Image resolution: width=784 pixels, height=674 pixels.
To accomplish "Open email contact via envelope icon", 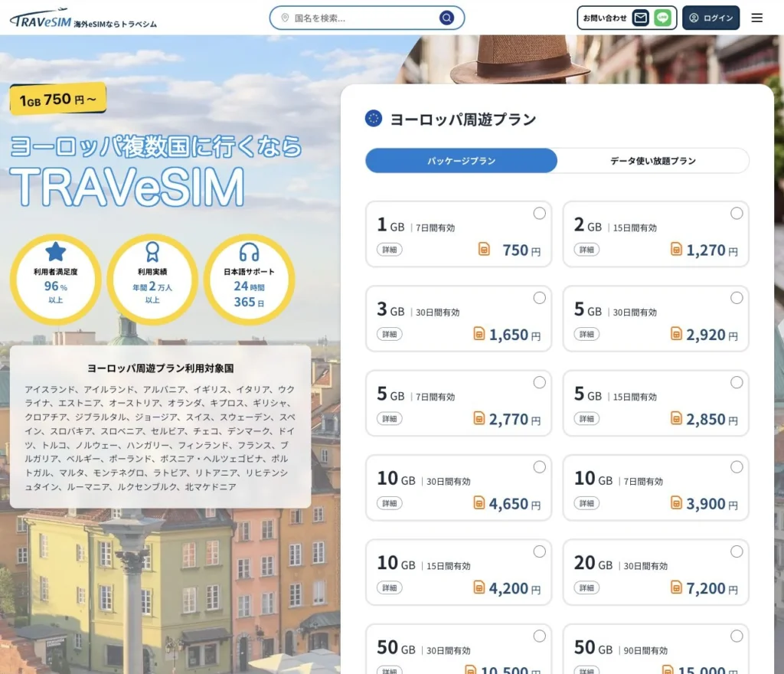I will tap(641, 18).
